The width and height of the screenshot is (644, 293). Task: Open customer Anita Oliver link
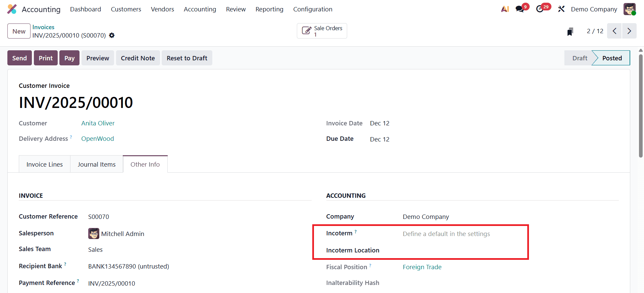98,123
